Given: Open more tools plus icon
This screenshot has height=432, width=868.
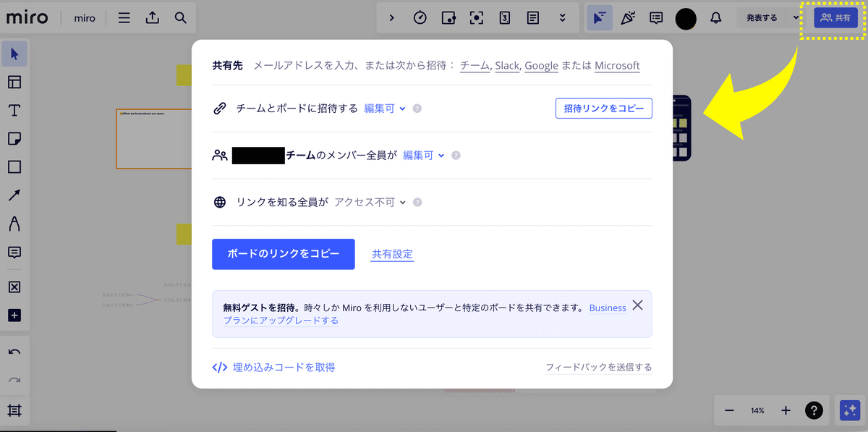Looking at the screenshot, I should coord(14,315).
